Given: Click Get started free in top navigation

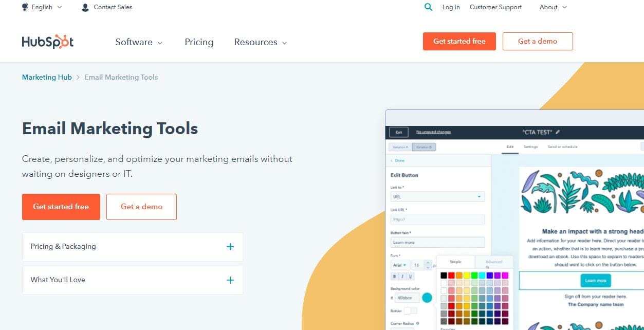Looking at the screenshot, I should [459, 41].
